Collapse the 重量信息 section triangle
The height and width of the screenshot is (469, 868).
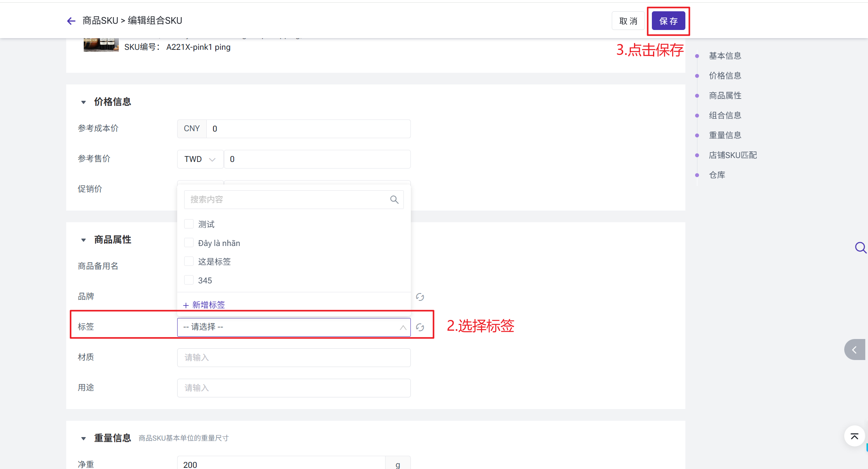[83, 439]
